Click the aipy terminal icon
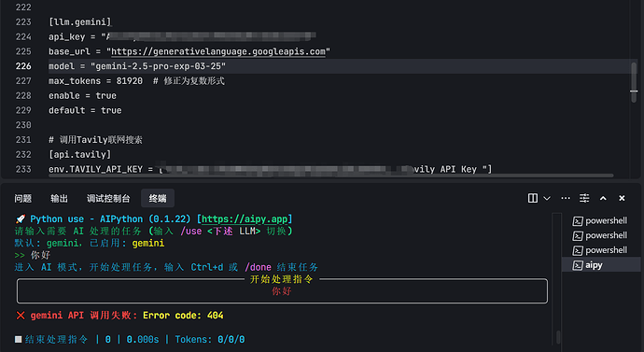The height and width of the screenshot is (352, 644). [x=578, y=265]
